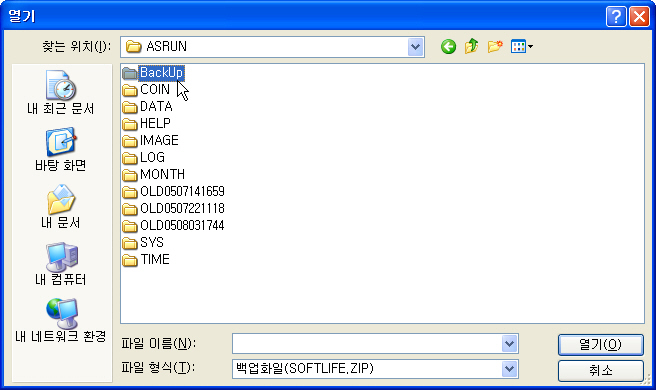Open 내 네트워크 환경 in places bar

61,320
